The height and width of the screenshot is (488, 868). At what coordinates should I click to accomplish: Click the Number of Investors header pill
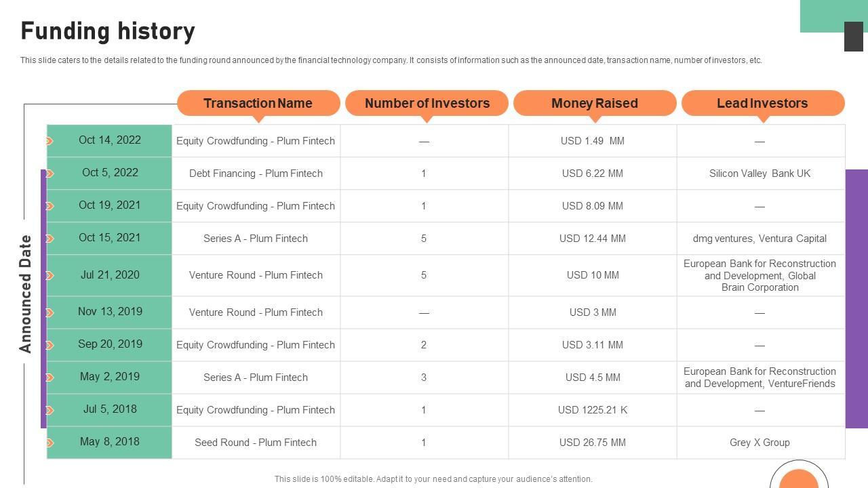(x=427, y=103)
